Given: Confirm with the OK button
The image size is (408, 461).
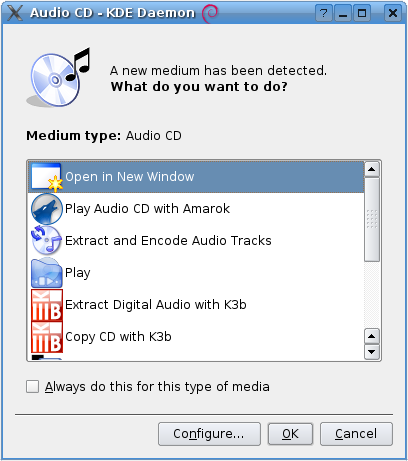Looking at the screenshot, I should coord(290,434).
